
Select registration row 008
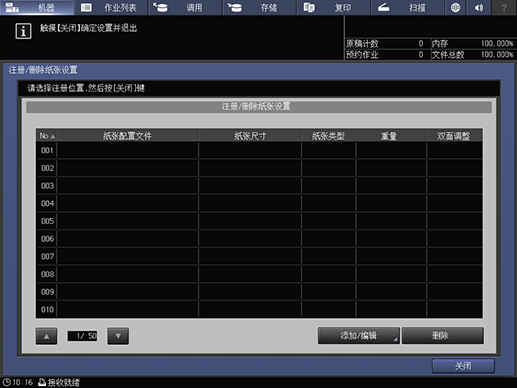point(259,274)
